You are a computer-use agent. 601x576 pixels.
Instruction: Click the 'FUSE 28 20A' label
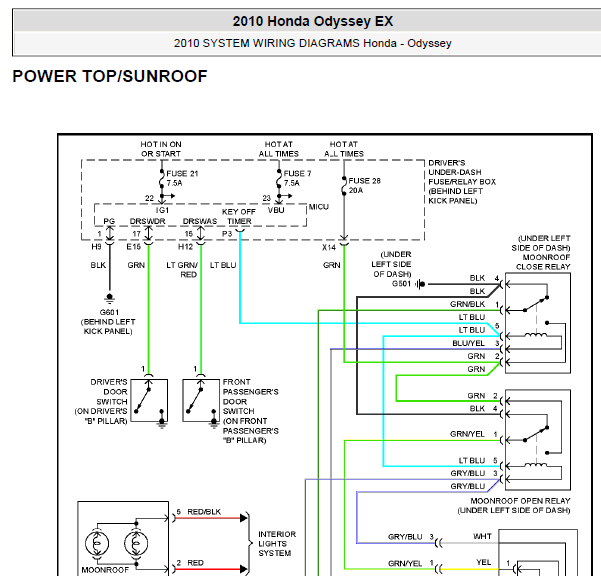click(x=364, y=185)
